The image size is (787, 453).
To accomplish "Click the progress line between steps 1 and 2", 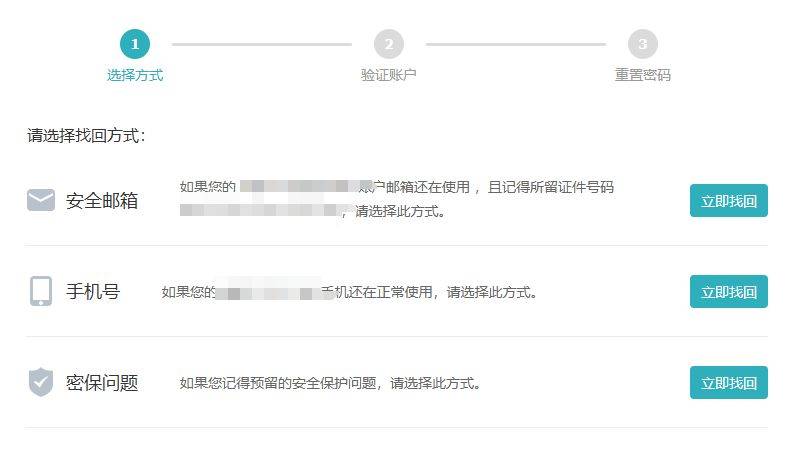I will coord(262,44).
